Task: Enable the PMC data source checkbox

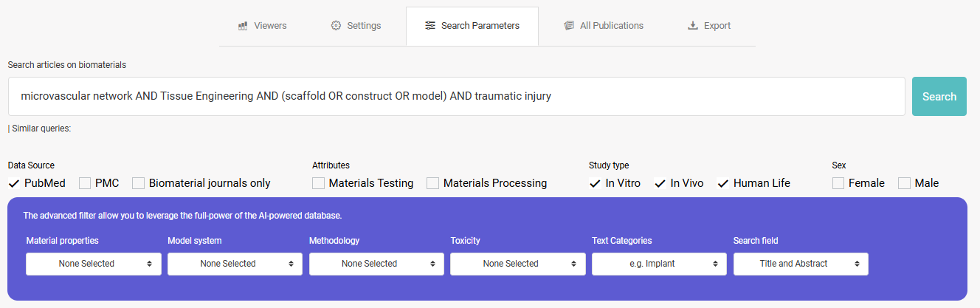Action: pyautogui.click(x=85, y=183)
